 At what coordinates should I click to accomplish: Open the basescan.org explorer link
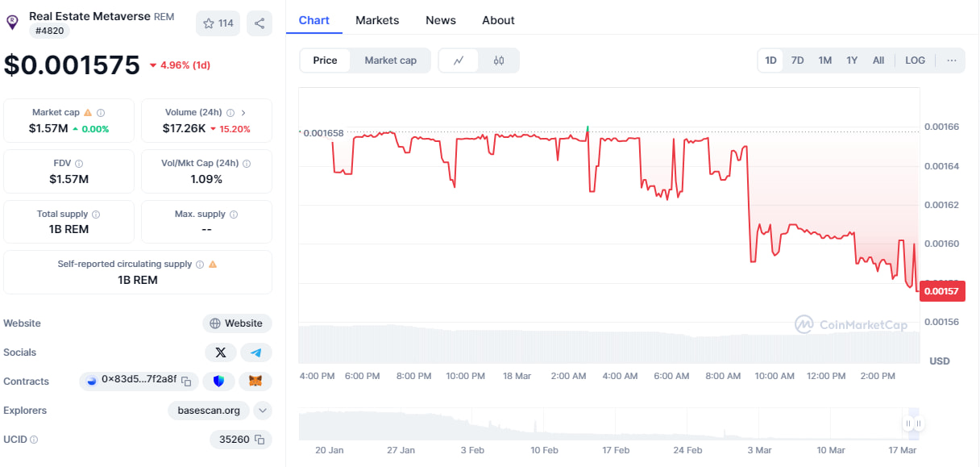coord(209,411)
